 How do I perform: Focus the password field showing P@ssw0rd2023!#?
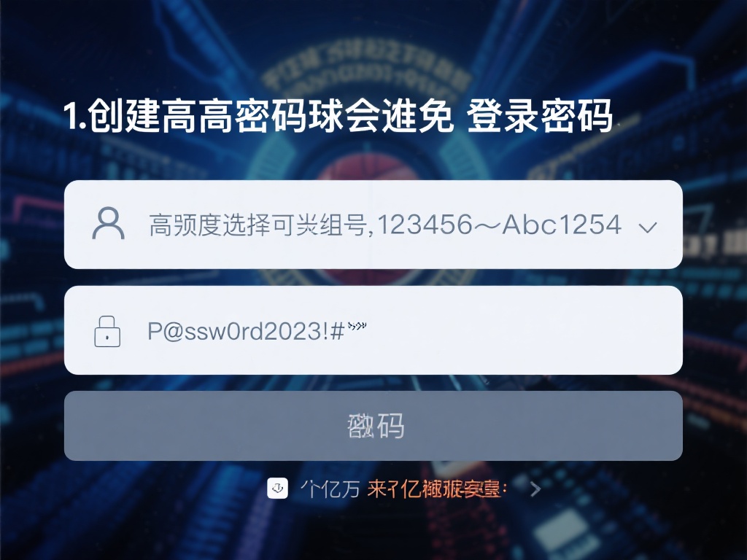(373, 330)
